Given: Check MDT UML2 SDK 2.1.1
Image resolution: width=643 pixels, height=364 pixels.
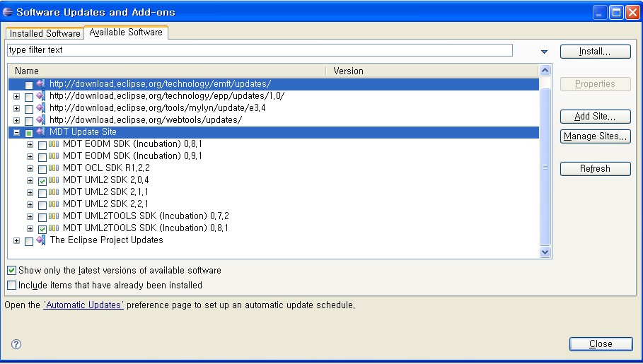Looking at the screenshot, I should 42,193.
